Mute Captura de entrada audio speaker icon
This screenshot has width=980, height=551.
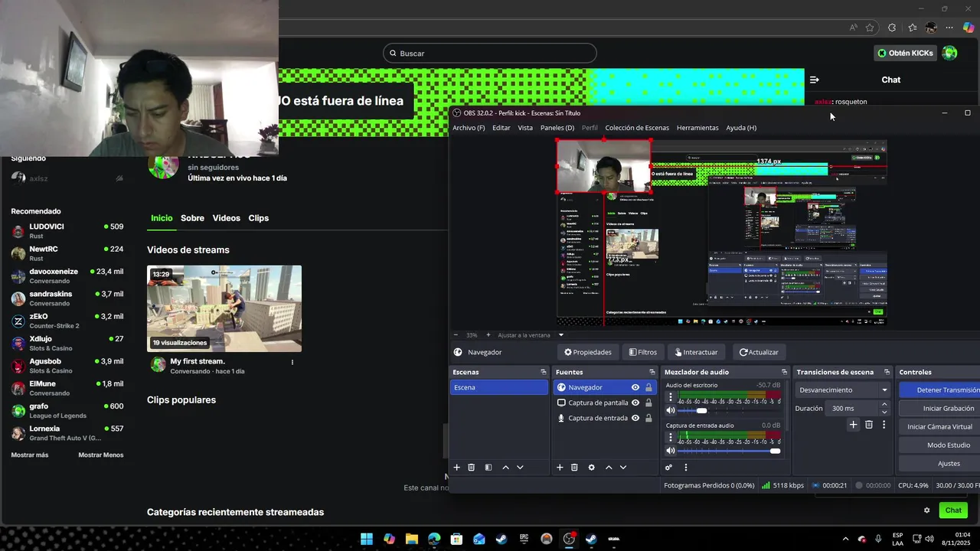coord(671,452)
